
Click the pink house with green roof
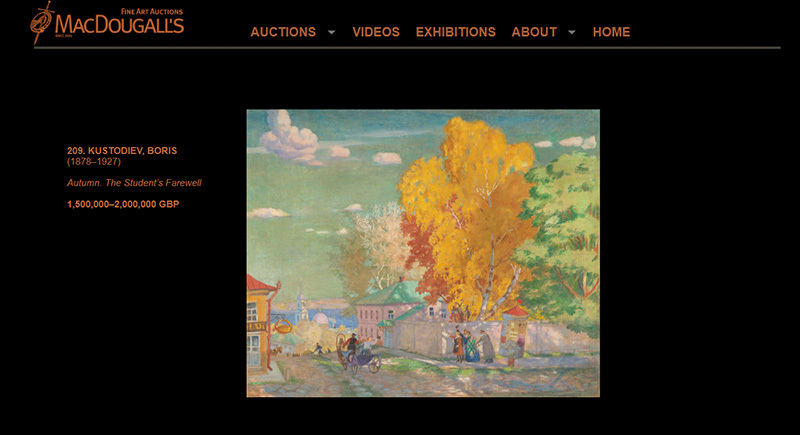(x=393, y=314)
